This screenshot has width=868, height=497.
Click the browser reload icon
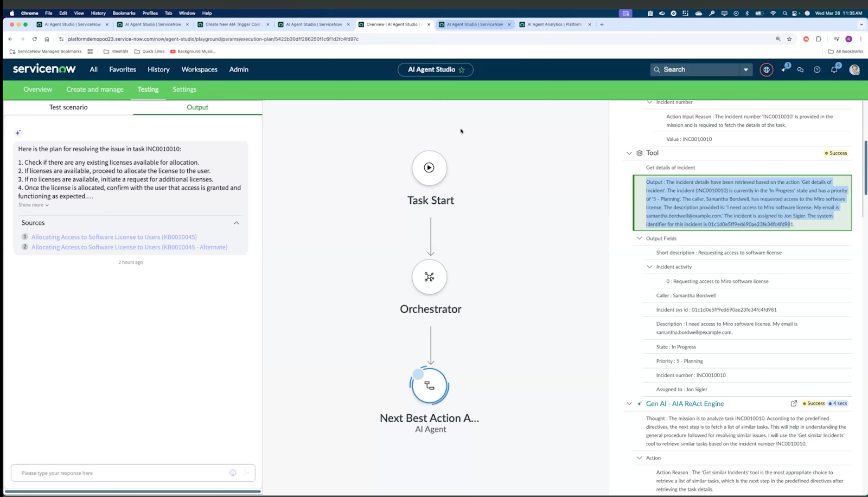coord(35,39)
